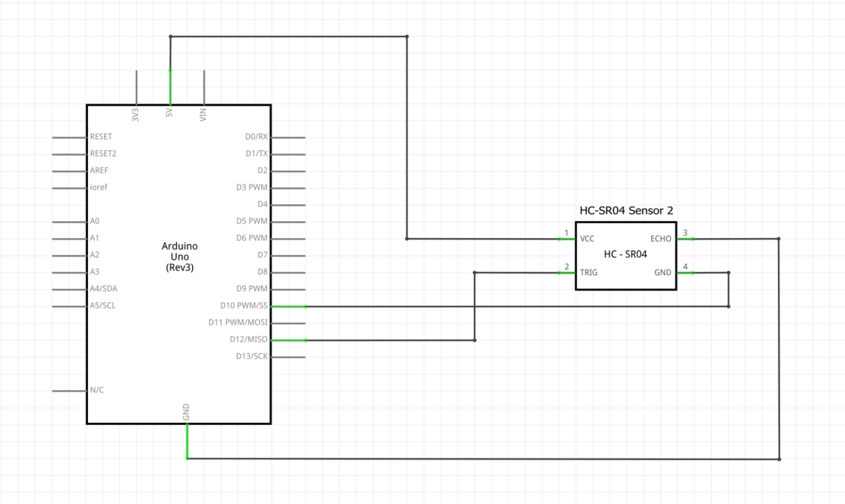Click the AREF pin on the Arduino
Screen dimensions: 845x504
69,170
